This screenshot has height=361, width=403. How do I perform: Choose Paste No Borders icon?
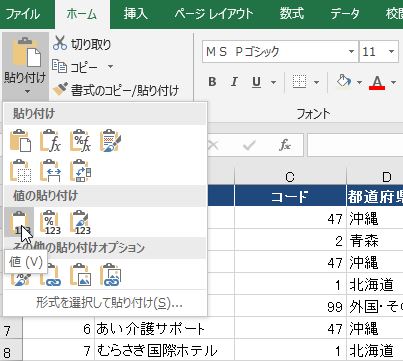click(20, 171)
